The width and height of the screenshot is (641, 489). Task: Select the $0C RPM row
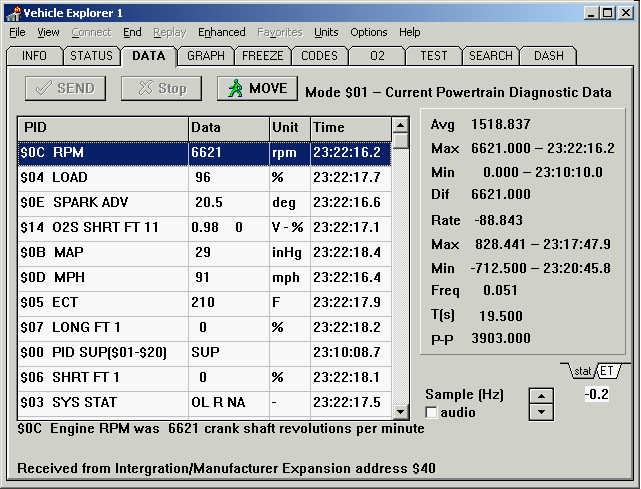tap(204, 153)
